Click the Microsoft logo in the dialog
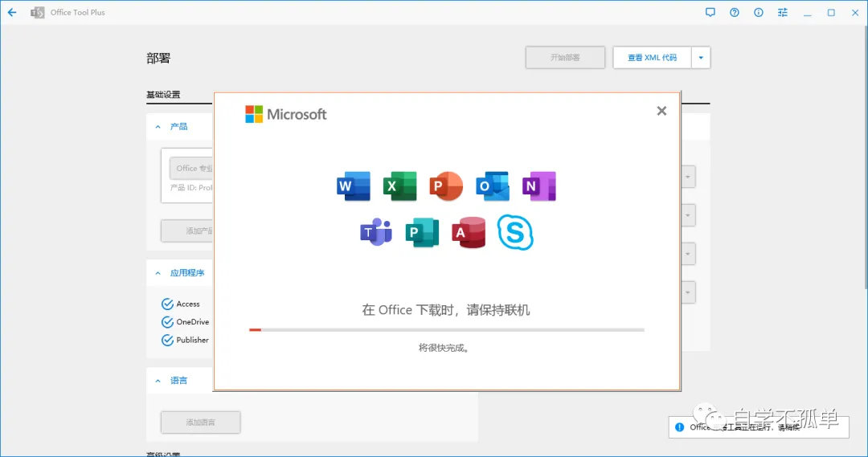The image size is (868, 457). (285, 114)
